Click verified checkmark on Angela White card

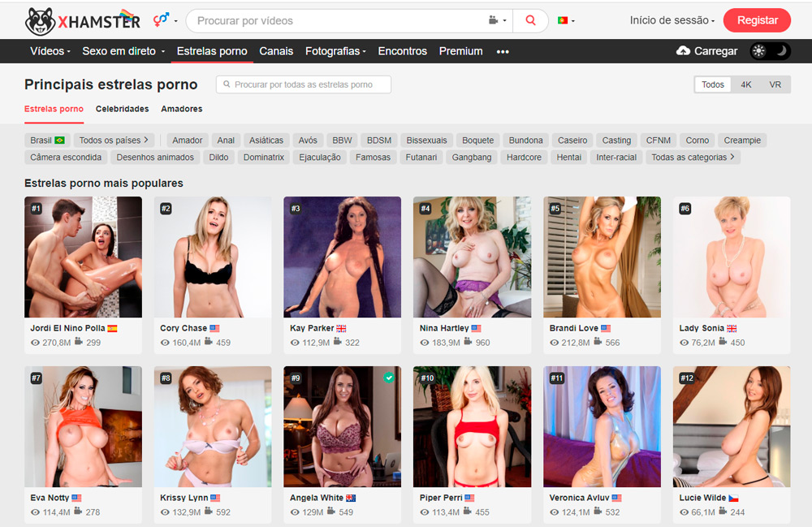click(389, 378)
